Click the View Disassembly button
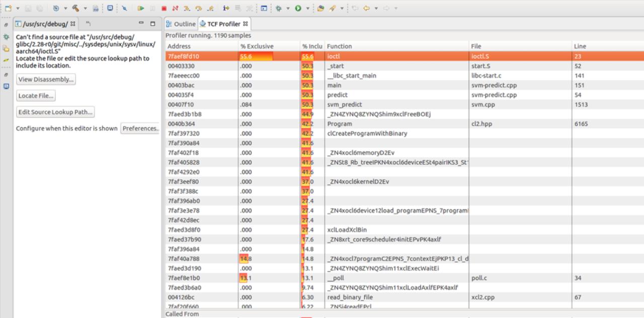Image resolution: width=644 pixels, height=318 pixels. (46, 79)
